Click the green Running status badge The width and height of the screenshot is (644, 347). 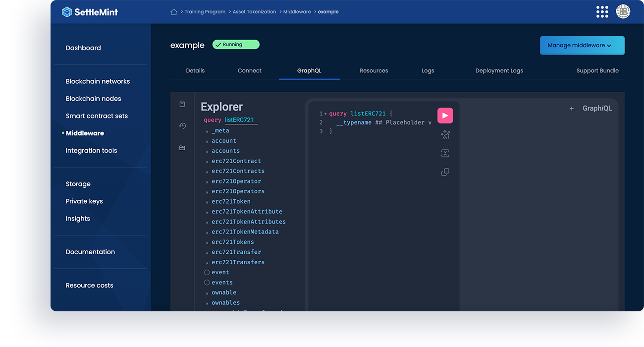point(236,44)
